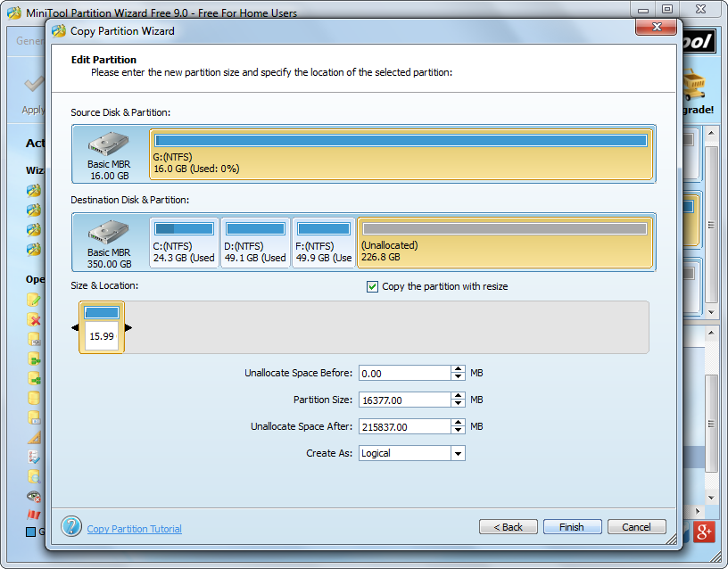Increase Partition Size with up arrow
The image size is (728, 569).
tap(459, 396)
